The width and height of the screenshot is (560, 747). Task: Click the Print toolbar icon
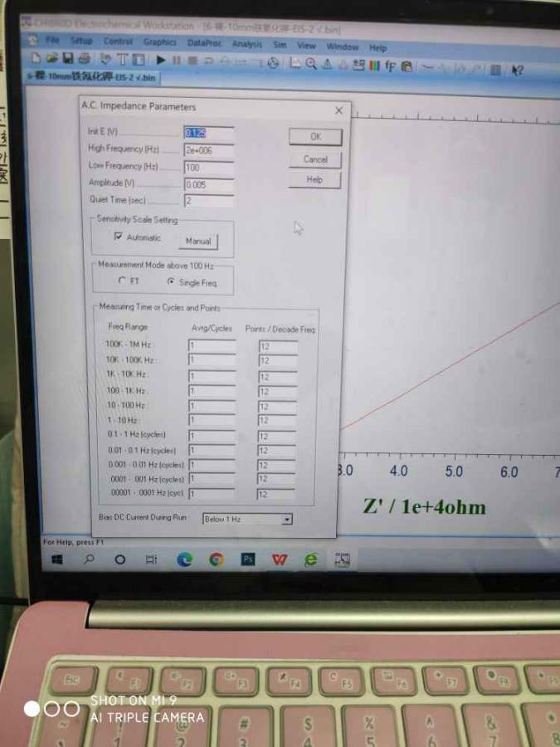pos(83,59)
